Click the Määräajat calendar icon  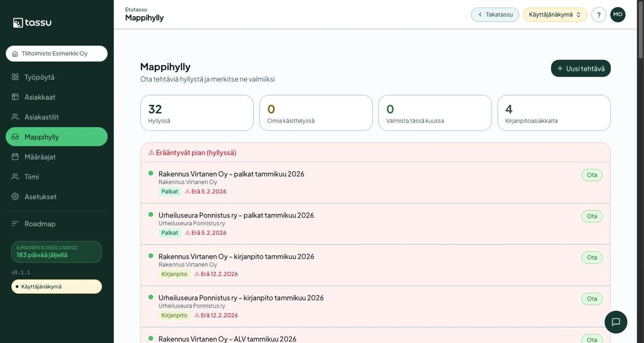pos(15,157)
